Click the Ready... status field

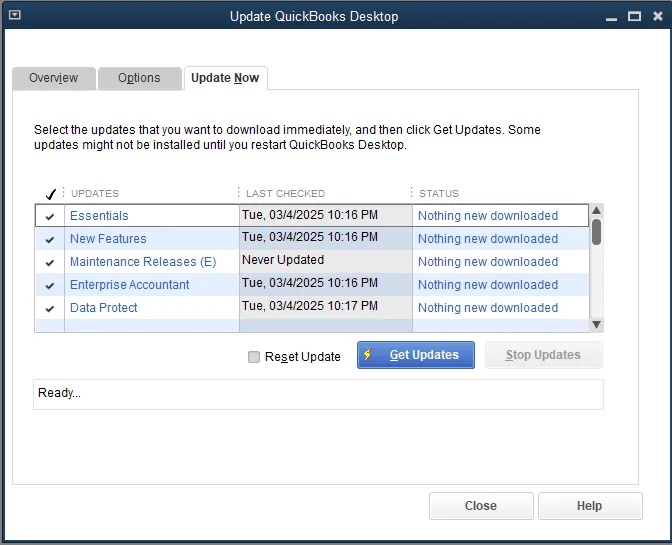point(318,394)
